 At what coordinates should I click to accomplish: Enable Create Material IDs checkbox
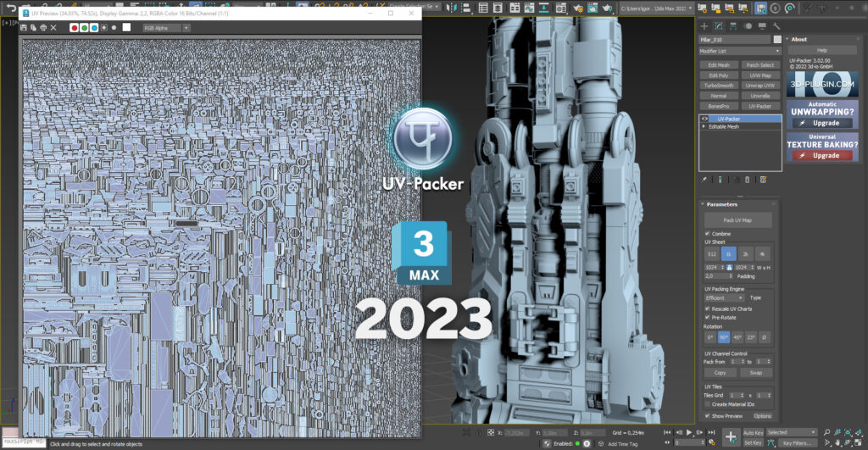click(x=708, y=404)
